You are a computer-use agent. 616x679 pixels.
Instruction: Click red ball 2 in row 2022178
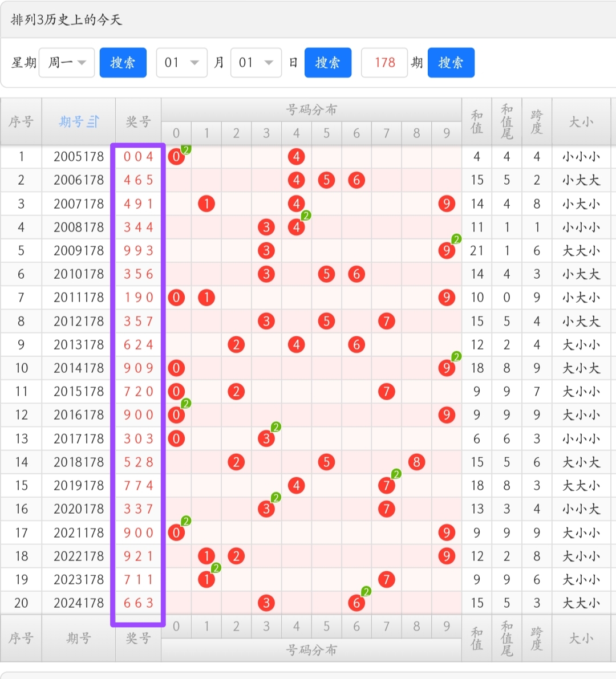(236, 556)
